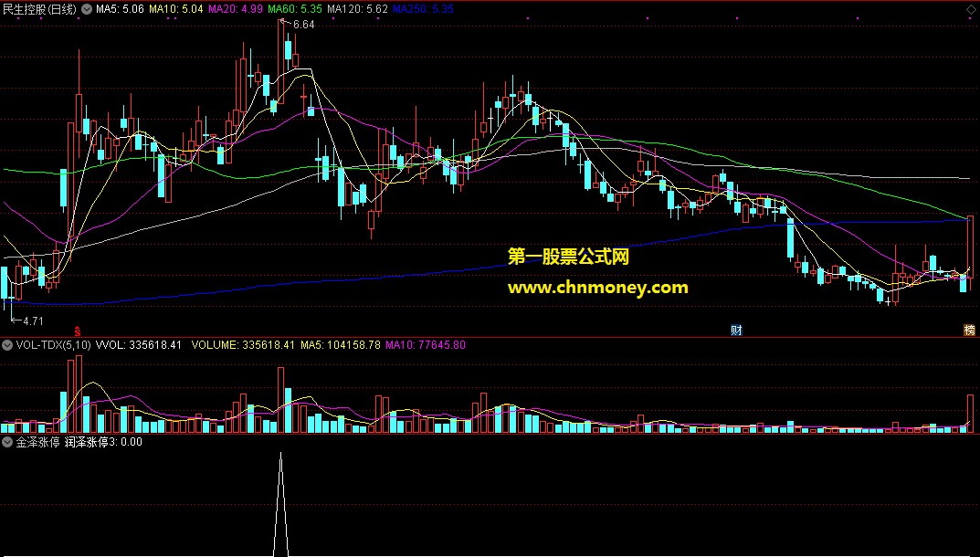Click the red S marker below the chart
This screenshot has height=557, width=980.
(78, 331)
